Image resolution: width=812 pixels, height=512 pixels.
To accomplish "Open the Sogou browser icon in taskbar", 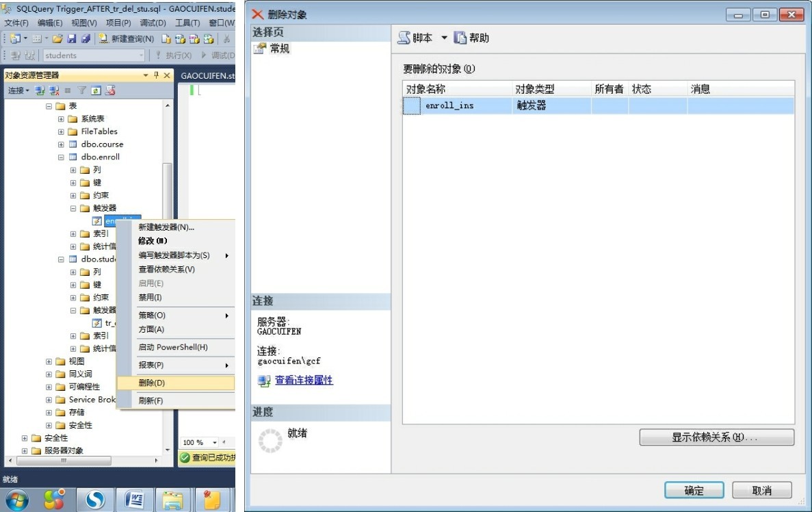I will (95, 500).
